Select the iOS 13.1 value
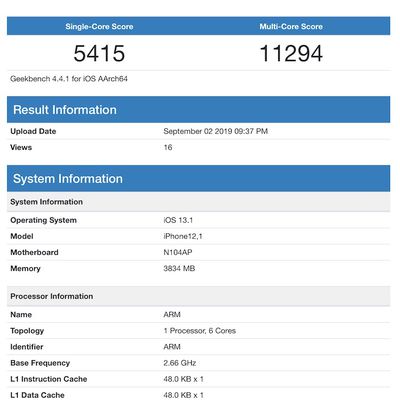This screenshot has width=400, height=400. (178, 220)
